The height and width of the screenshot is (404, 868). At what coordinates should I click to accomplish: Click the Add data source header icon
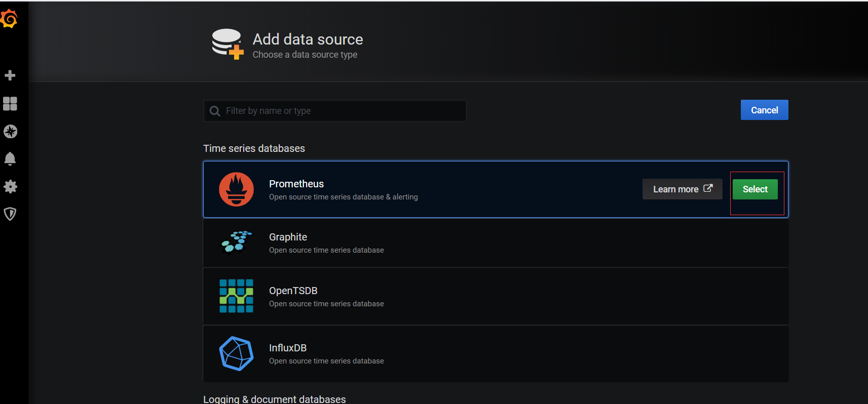point(228,44)
